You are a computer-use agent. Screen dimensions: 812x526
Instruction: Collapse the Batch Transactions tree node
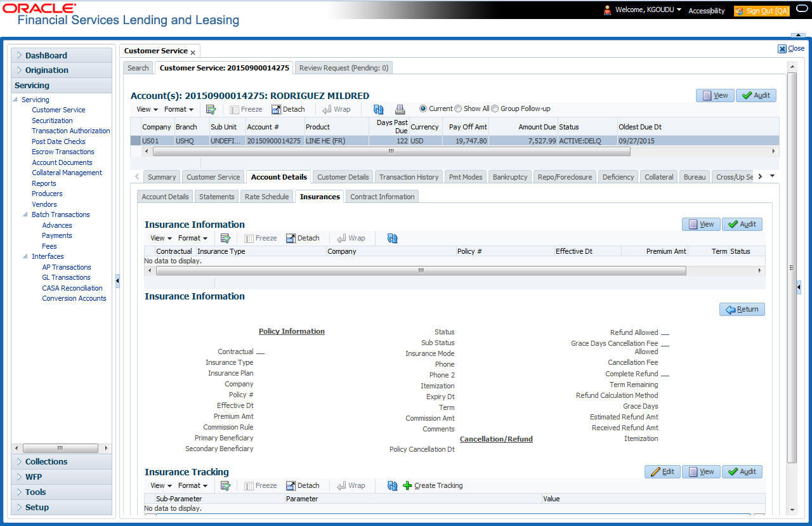point(25,214)
